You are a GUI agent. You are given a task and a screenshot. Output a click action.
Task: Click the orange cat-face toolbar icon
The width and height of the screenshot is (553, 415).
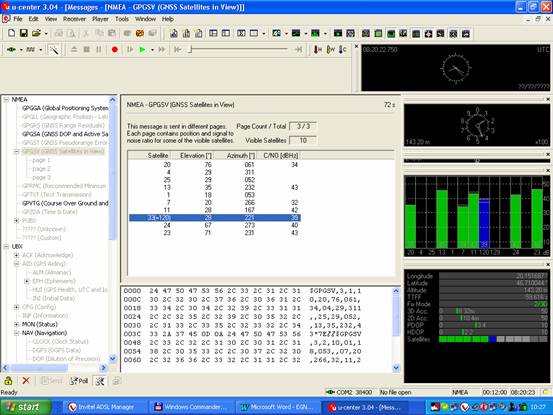point(140,33)
